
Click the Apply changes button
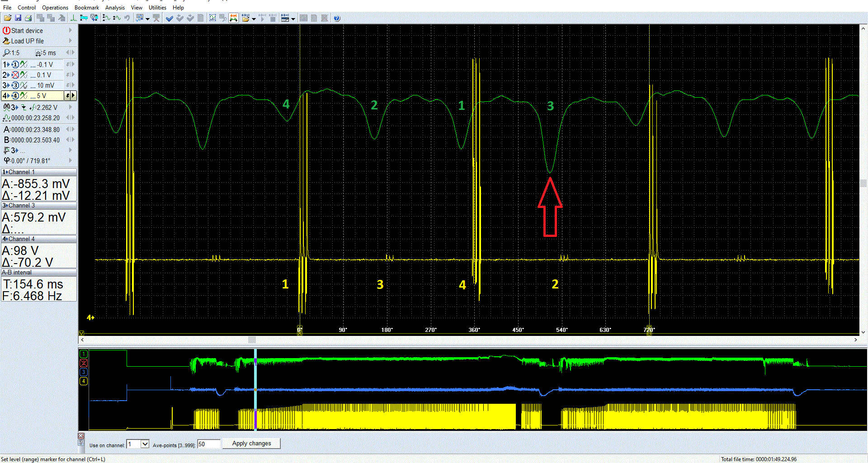[252, 444]
